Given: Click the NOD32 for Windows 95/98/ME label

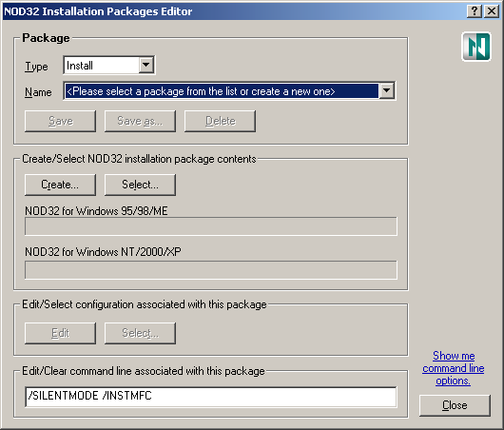Looking at the screenshot, I should [x=96, y=211].
